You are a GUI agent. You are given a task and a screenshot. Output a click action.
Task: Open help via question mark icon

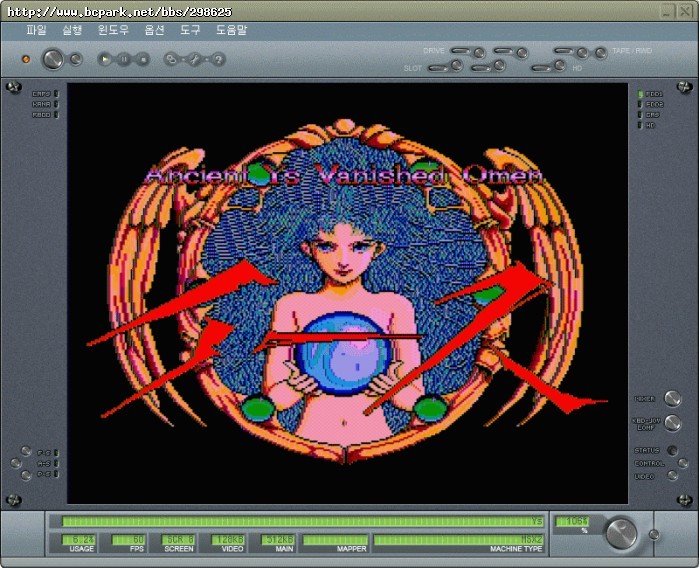pos(218,59)
